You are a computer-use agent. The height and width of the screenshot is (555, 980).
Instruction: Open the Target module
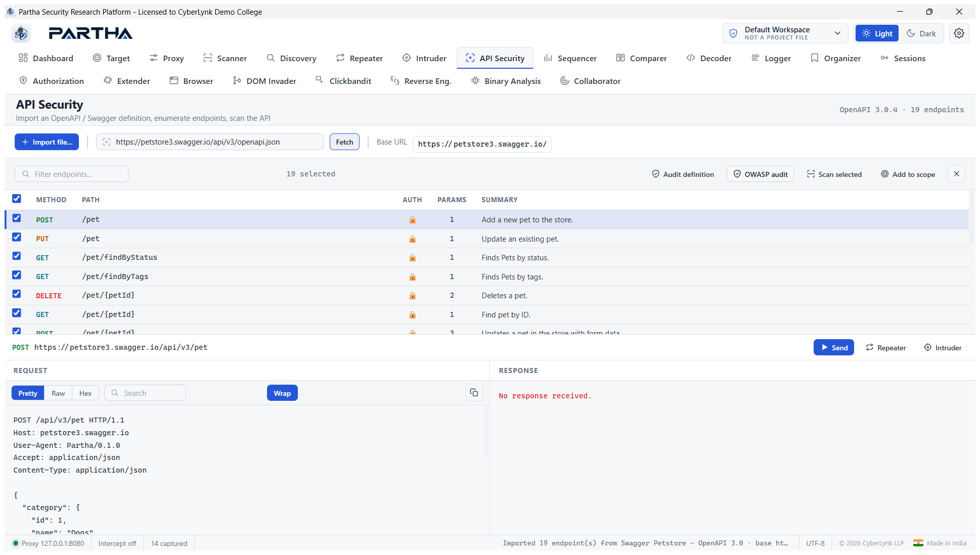pos(112,58)
